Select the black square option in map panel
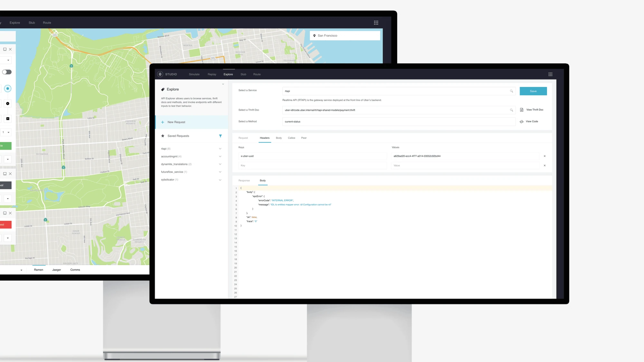 (8, 119)
